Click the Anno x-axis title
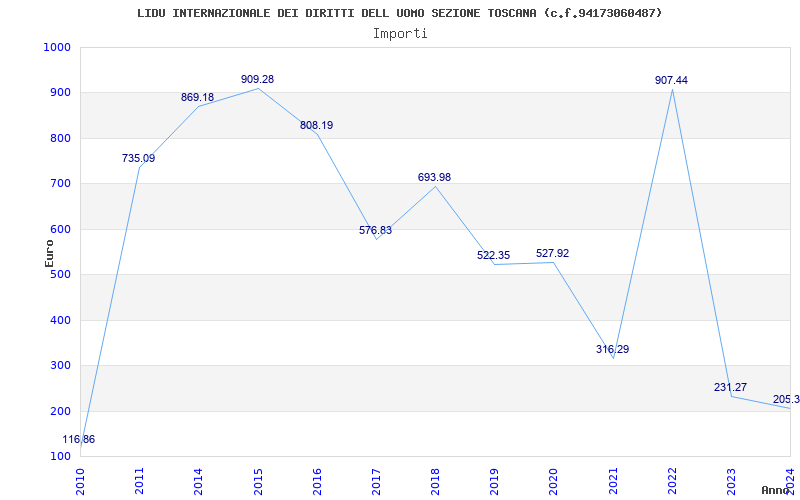 (775, 490)
